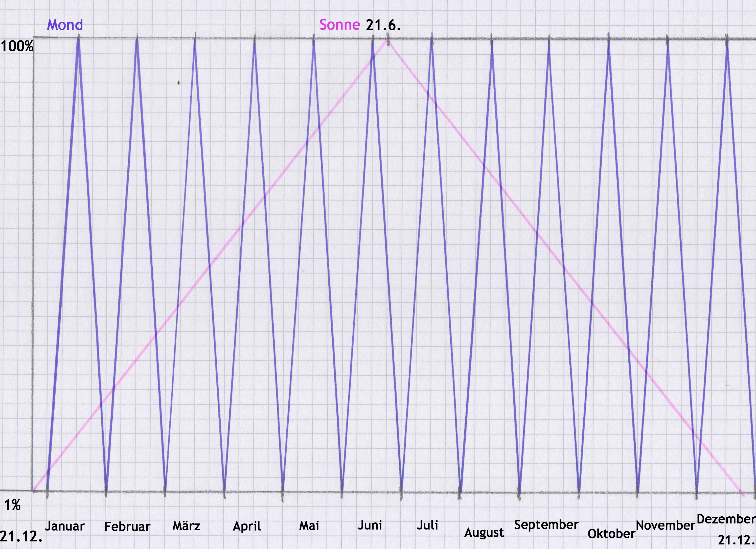The width and height of the screenshot is (756, 549).
Task: Click the '100%' axis label
Action: pyautogui.click(x=17, y=46)
